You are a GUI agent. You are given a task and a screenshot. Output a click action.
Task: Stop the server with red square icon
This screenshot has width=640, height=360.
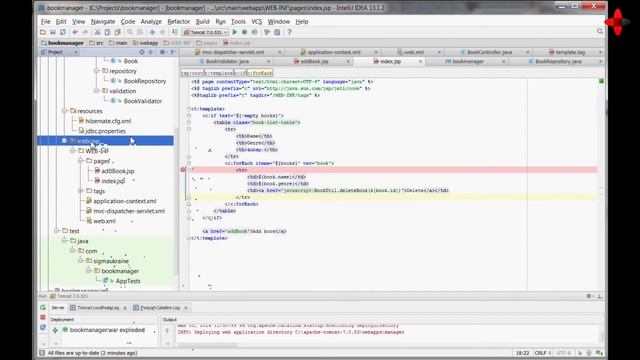43,317
